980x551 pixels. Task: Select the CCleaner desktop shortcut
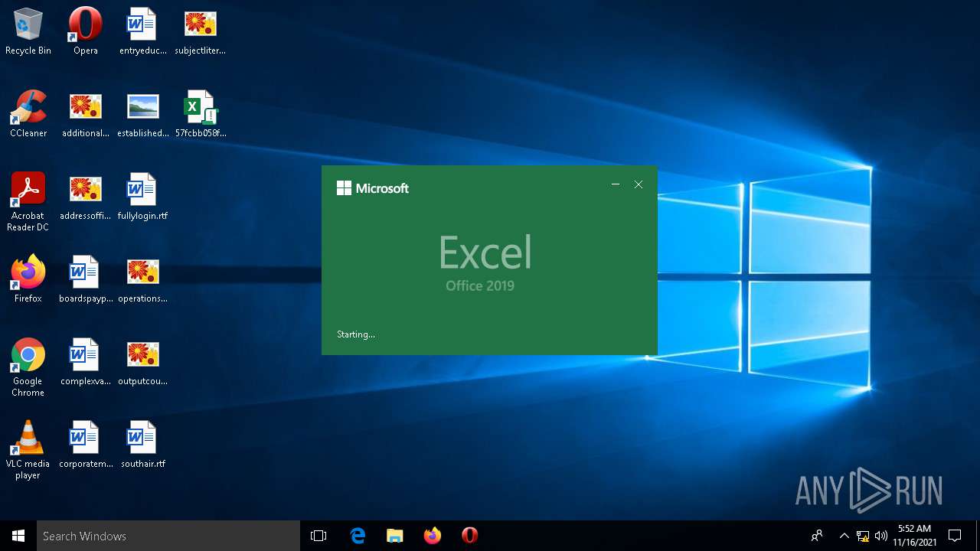click(x=28, y=114)
